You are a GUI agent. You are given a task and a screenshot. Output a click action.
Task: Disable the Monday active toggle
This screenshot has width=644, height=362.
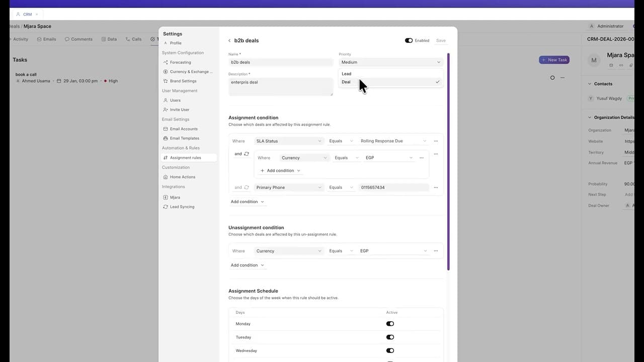390,324
